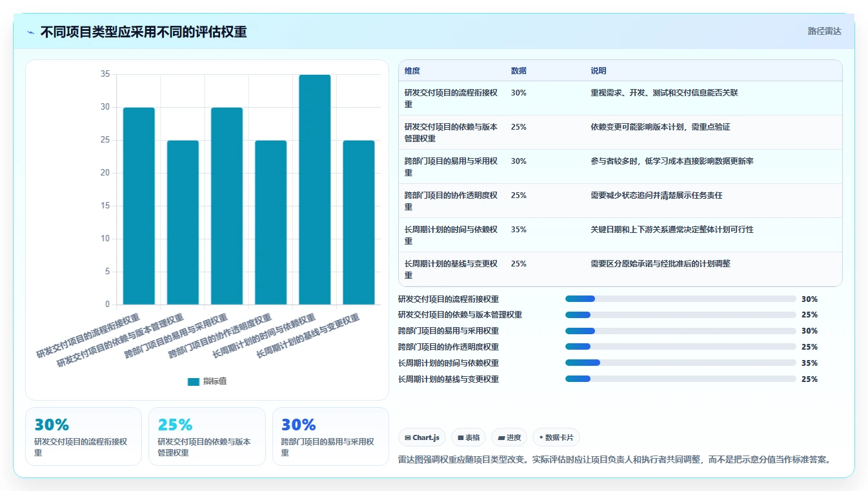Click the table cell 参与者较多时，低学习成本直接影响数据更新率
868x491 pixels.
pyautogui.click(x=672, y=161)
